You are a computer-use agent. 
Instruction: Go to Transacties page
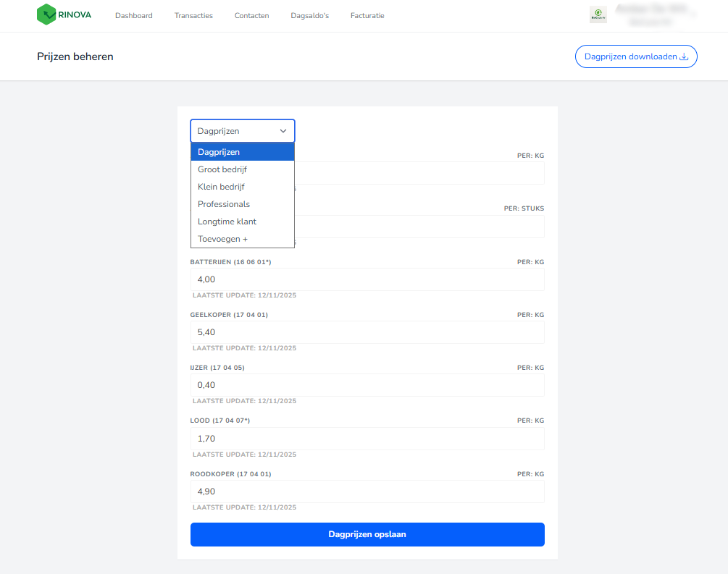click(193, 16)
